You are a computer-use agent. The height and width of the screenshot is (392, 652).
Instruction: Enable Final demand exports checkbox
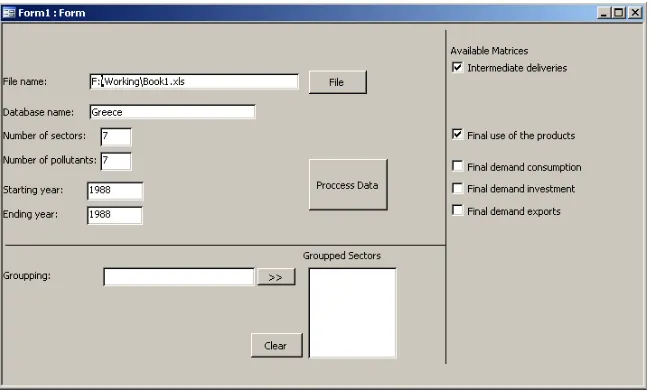click(457, 210)
